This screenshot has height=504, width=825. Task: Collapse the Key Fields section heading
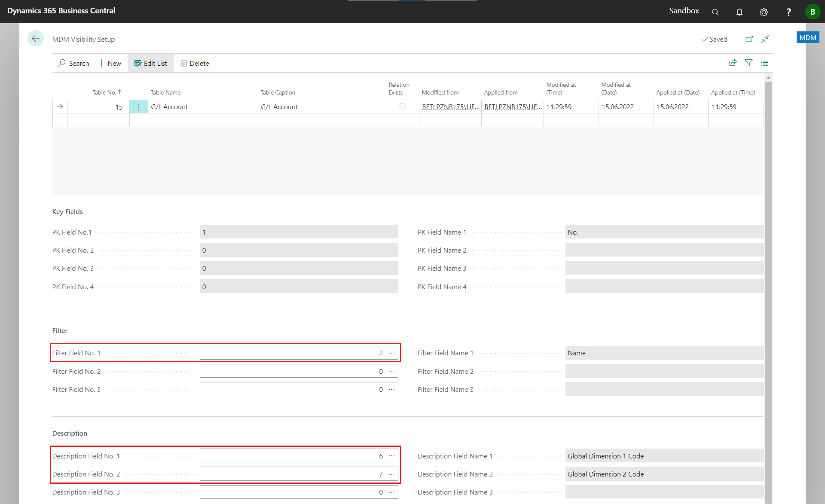click(67, 211)
